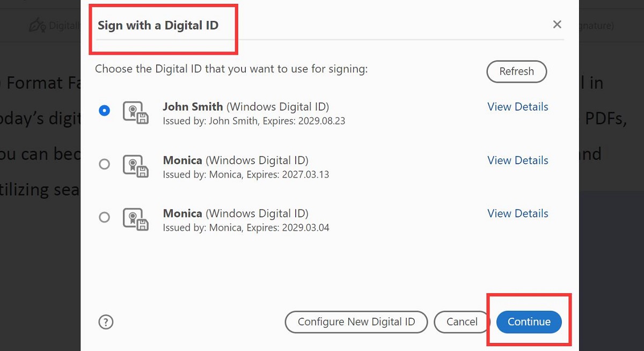Select Monica's ID expiring 2029
Viewport: 644px width, 351px height.
[105, 217]
